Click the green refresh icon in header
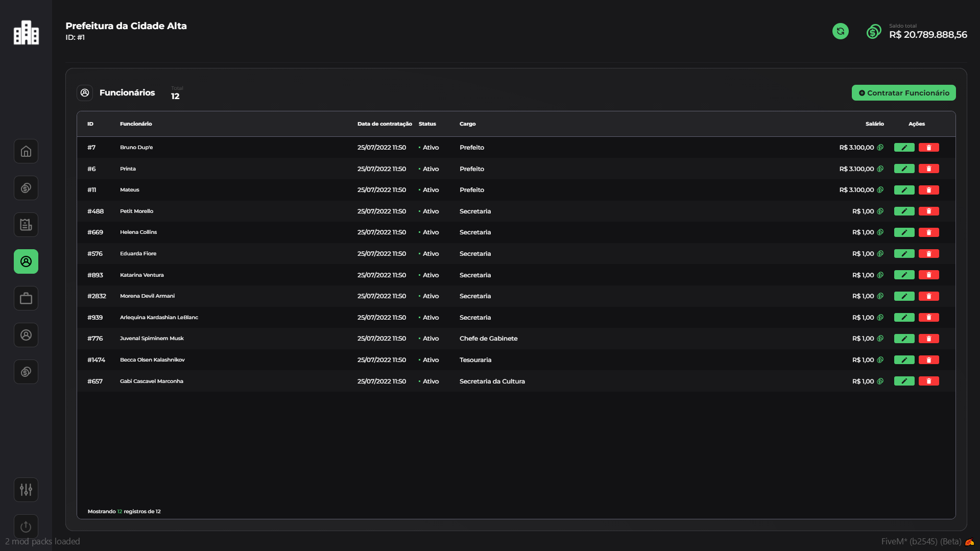The image size is (980, 551). click(x=840, y=32)
